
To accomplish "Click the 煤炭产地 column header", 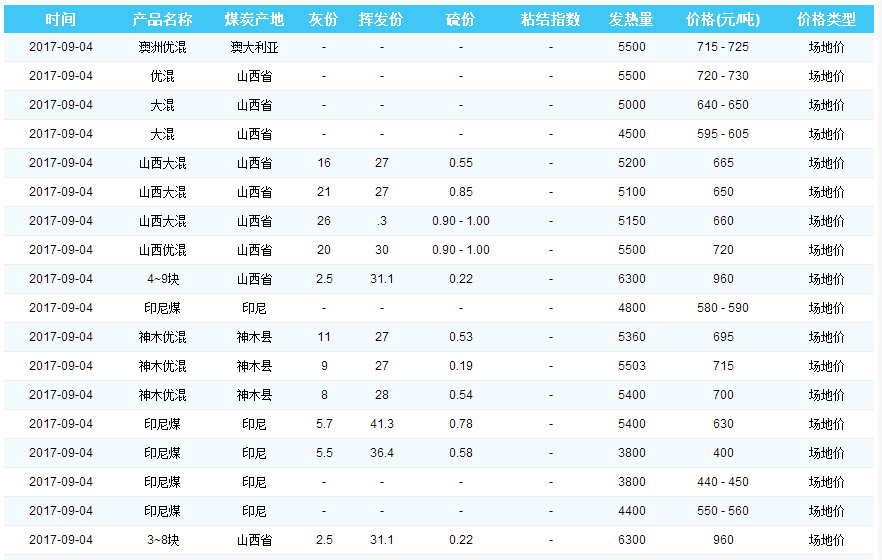I will [x=254, y=20].
